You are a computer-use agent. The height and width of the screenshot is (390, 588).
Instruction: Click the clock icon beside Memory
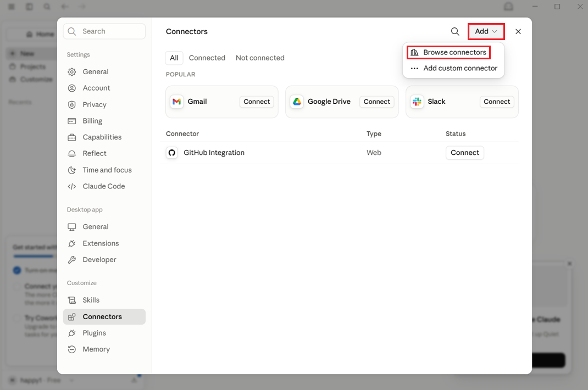(71, 349)
